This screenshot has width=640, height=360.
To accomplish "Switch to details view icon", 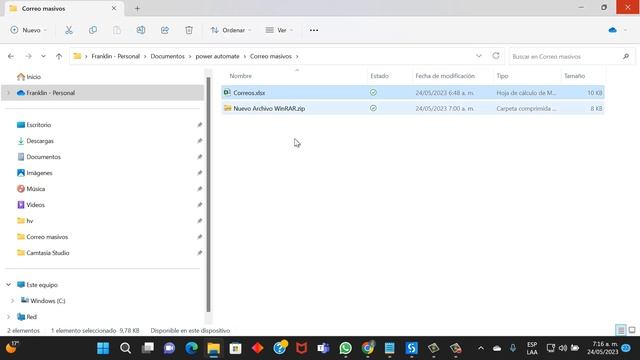I will pyautogui.click(x=621, y=330).
